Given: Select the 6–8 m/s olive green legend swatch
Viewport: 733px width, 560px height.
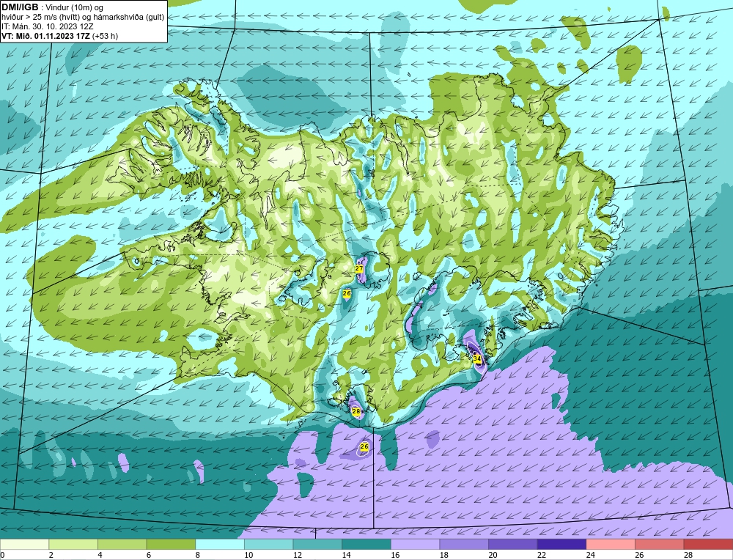Looking at the screenshot, I should coord(171,544).
